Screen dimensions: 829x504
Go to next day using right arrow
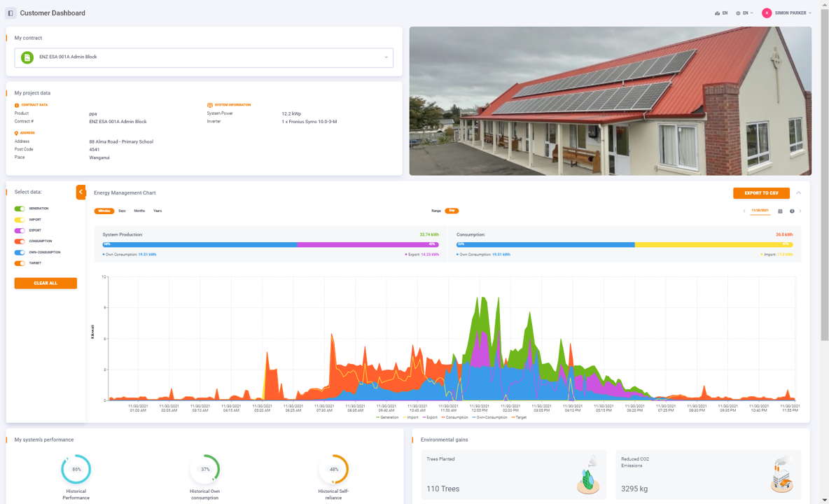tap(800, 211)
